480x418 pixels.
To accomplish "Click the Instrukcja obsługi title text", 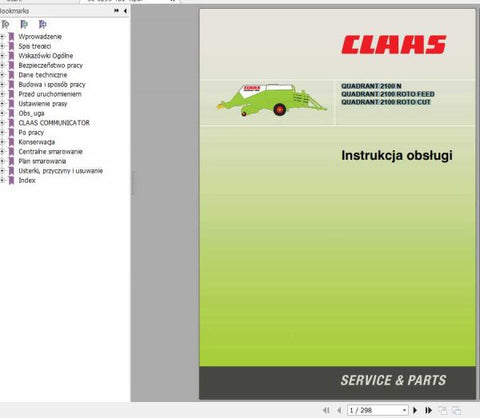I will 397,155.
